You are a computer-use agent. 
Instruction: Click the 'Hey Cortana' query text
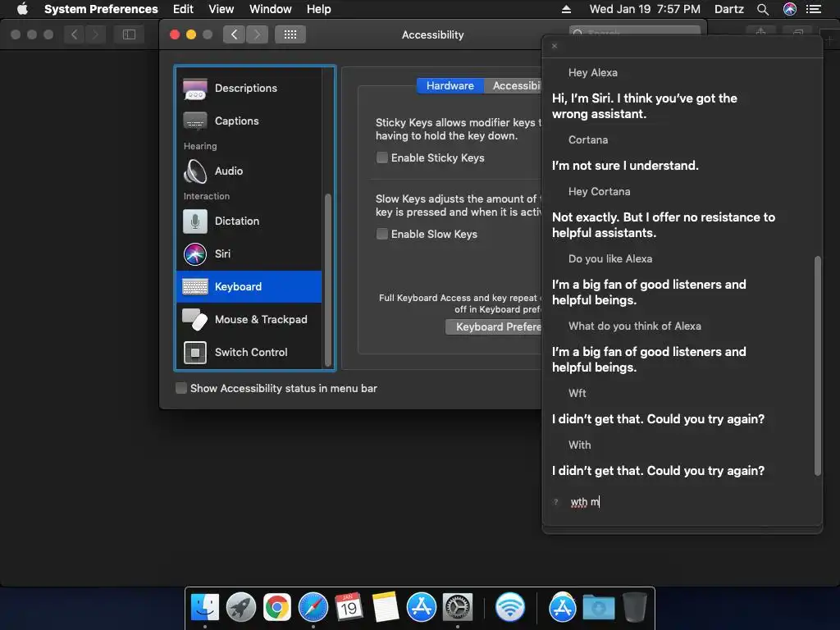click(x=599, y=191)
